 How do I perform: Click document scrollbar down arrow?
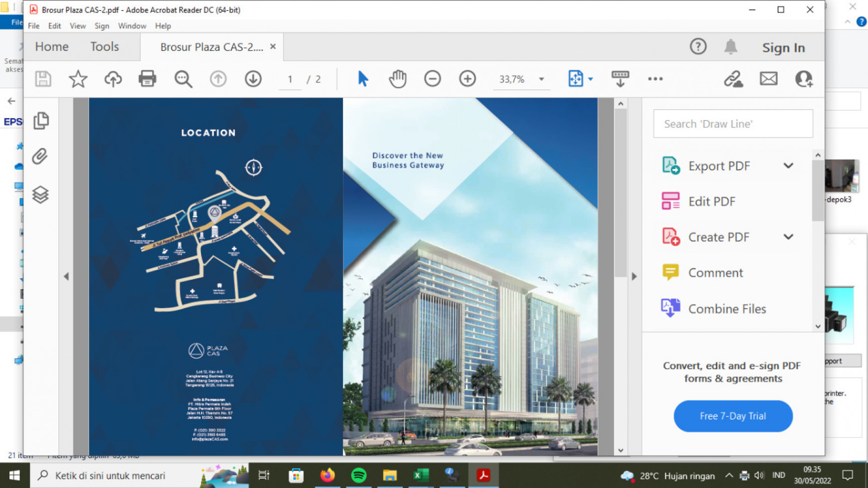coord(621,450)
